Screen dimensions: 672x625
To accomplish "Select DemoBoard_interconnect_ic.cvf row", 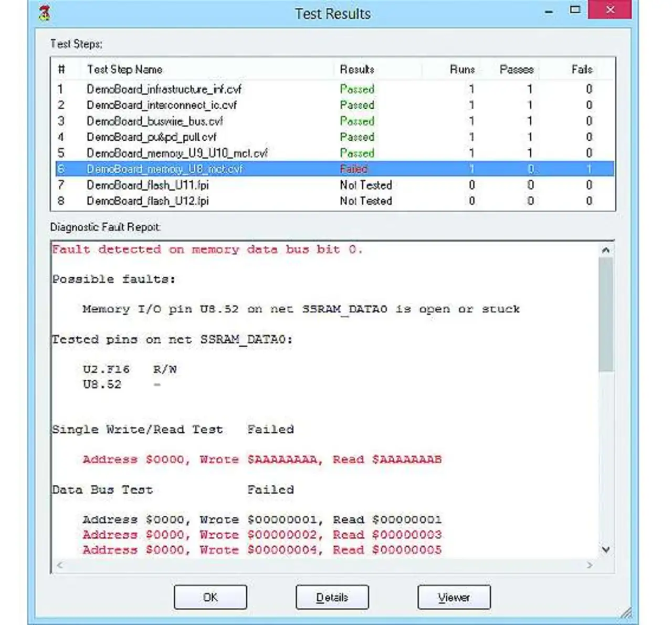I will 162,105.
